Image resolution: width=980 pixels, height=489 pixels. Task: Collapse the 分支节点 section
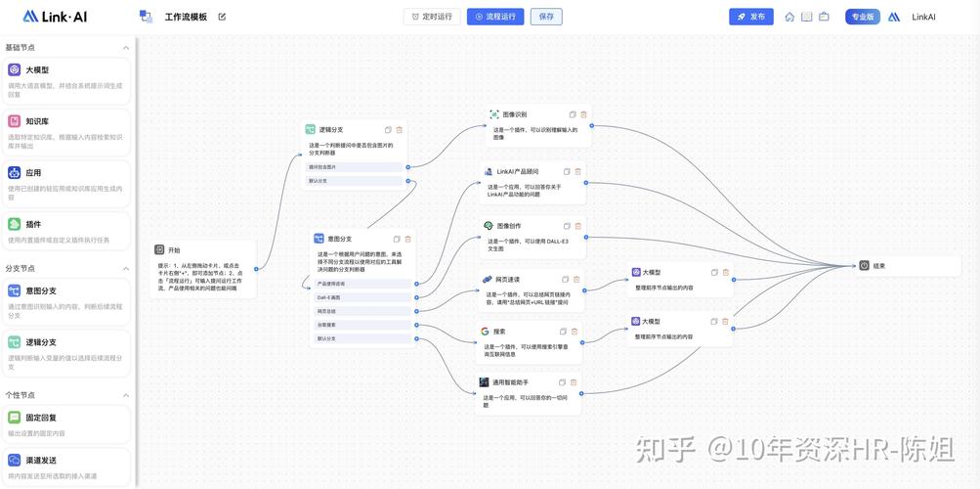[x=126, y=268]
